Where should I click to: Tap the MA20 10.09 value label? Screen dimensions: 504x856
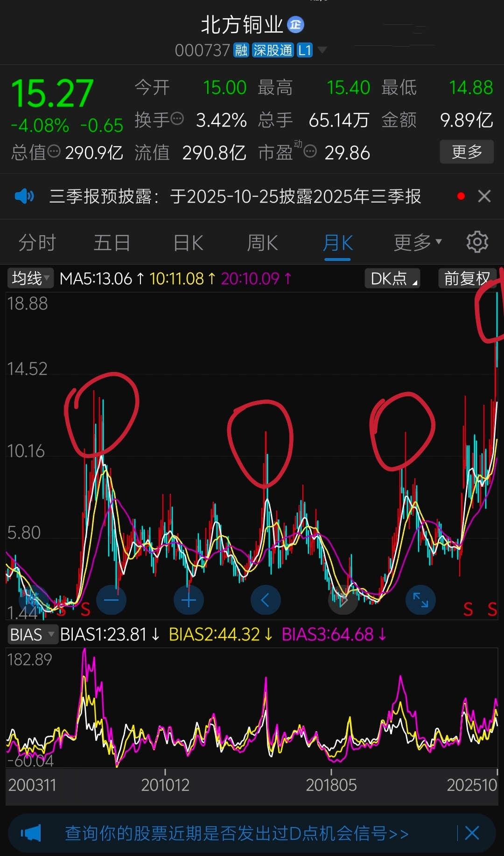pyautogui.click(x=256, y=279)
